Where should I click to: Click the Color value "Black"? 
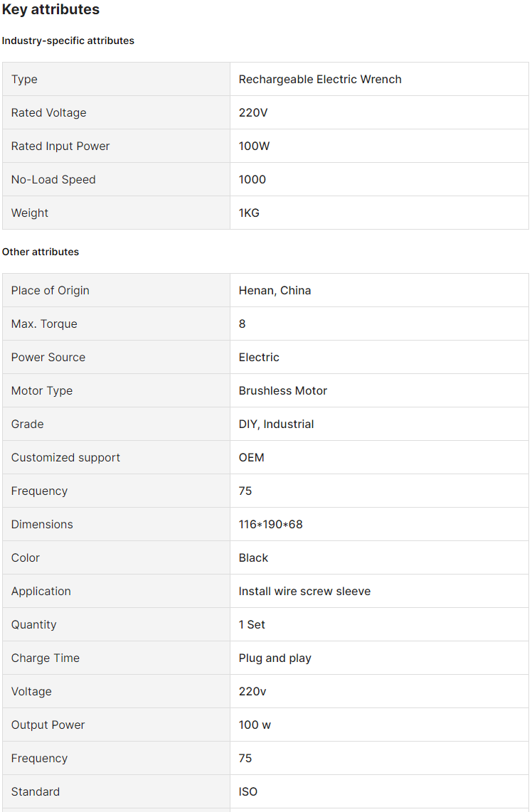(x=253, y=557)
